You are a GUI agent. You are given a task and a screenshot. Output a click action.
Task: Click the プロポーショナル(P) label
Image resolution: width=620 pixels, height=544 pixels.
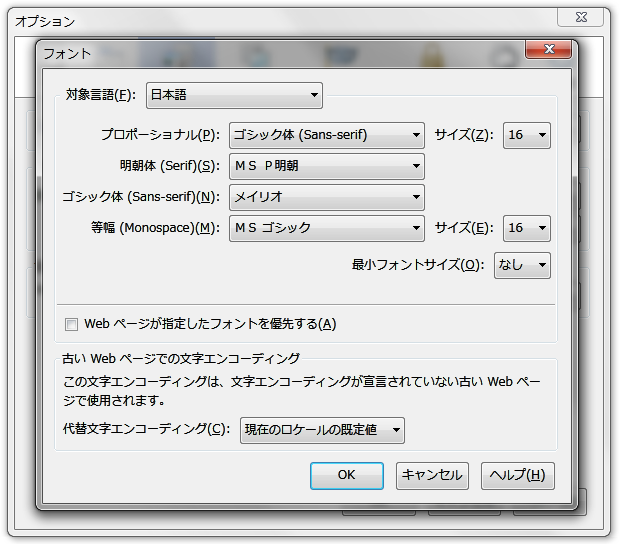click(x=160, y=135)
